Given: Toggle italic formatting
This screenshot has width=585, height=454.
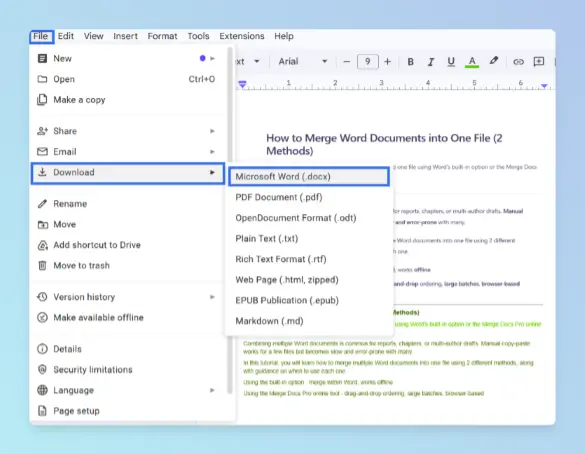Looking at the screenshot, I should tap(431, 62).
